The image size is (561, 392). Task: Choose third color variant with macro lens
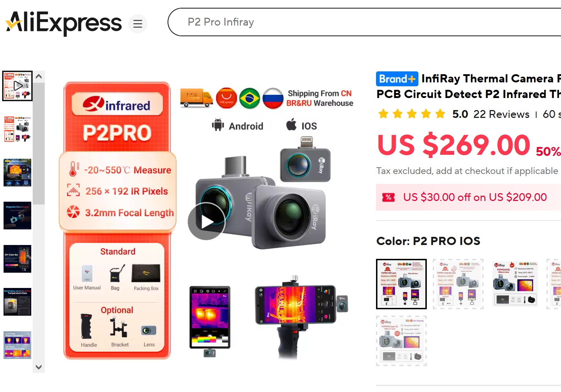(515, 284)
